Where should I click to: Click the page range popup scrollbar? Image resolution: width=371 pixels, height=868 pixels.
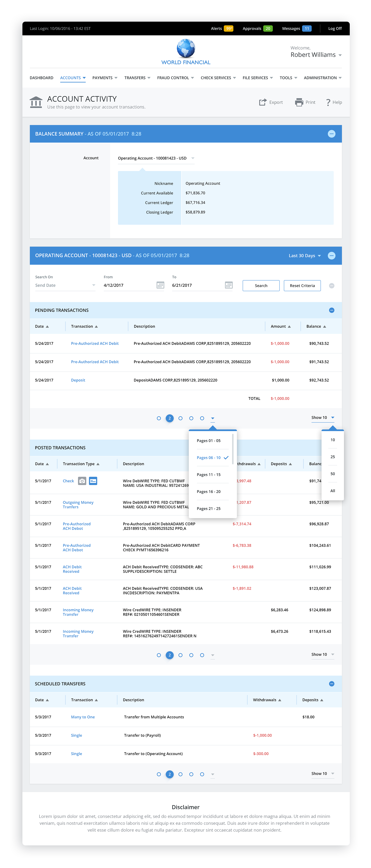click(233, 449)
